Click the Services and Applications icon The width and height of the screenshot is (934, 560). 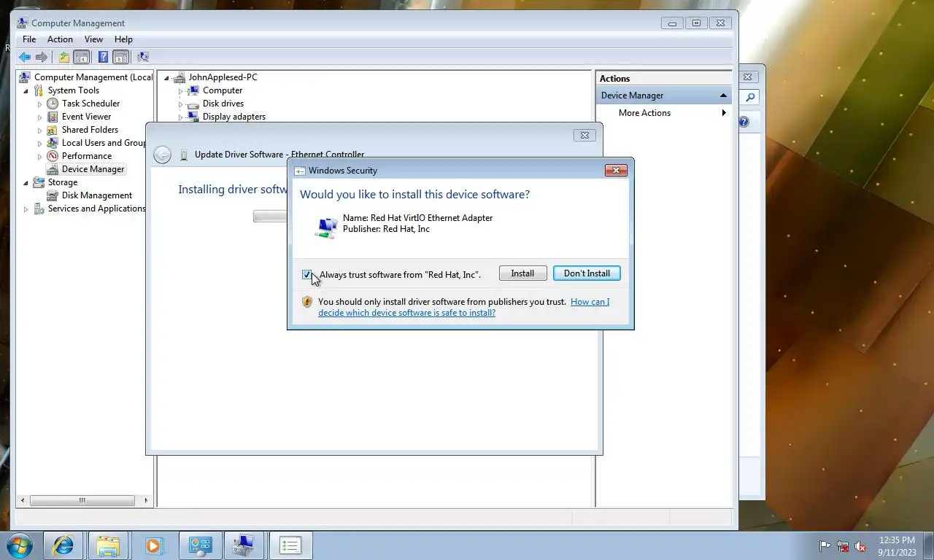pos(39,209)
